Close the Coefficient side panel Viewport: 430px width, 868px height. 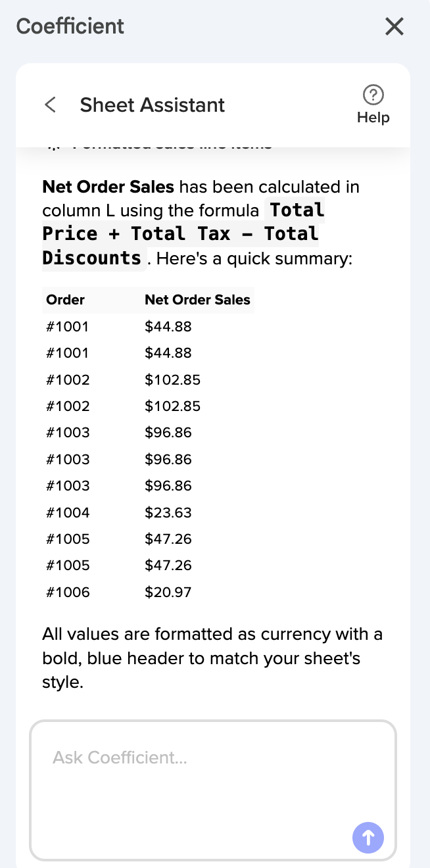[x=394, y=26]
